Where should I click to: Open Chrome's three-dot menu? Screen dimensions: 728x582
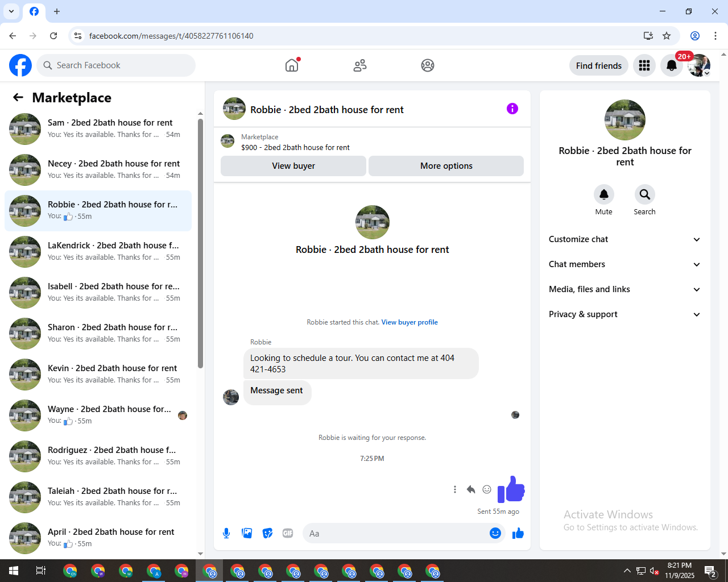[715, 36]
